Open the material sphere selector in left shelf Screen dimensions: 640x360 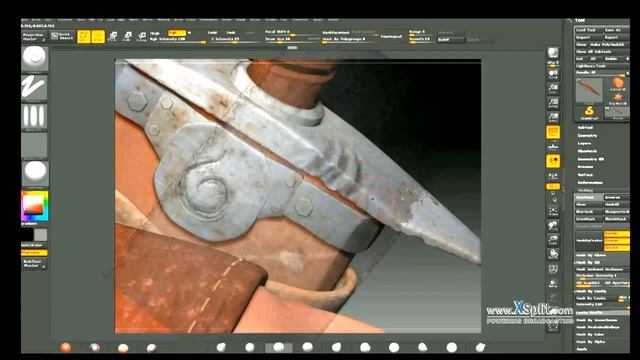pos(35,174)
